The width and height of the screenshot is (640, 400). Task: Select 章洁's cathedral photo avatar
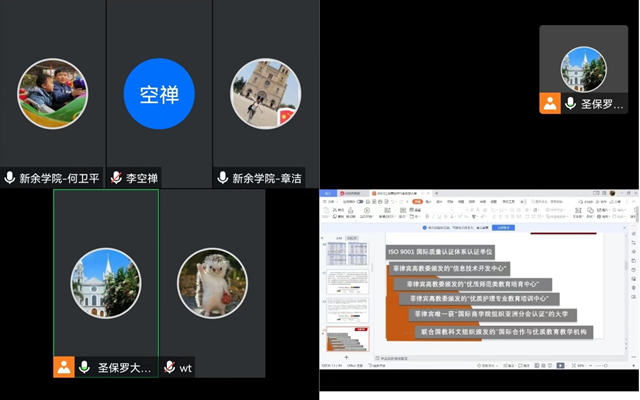point(266,94)
